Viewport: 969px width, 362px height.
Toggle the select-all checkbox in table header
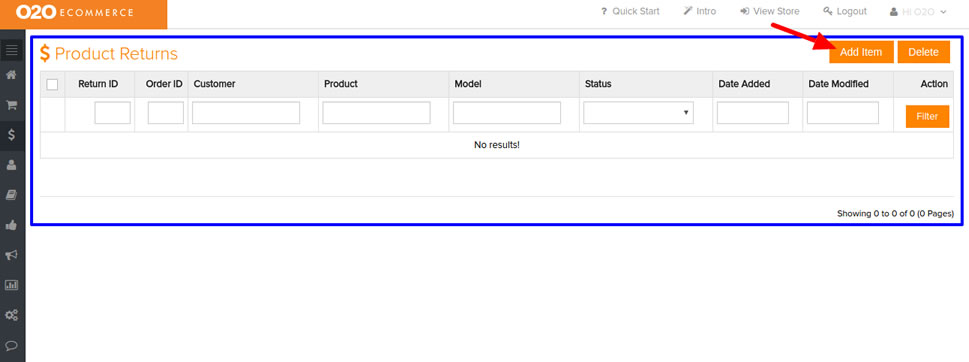point(53,84)
